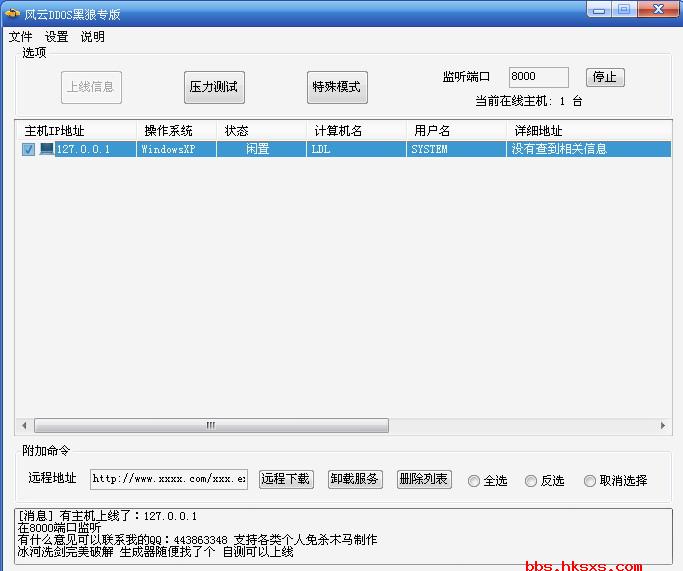This screenshot has width=683, height=571.
Task: Click the 详细地址 column header
Action: click(589, 131)
